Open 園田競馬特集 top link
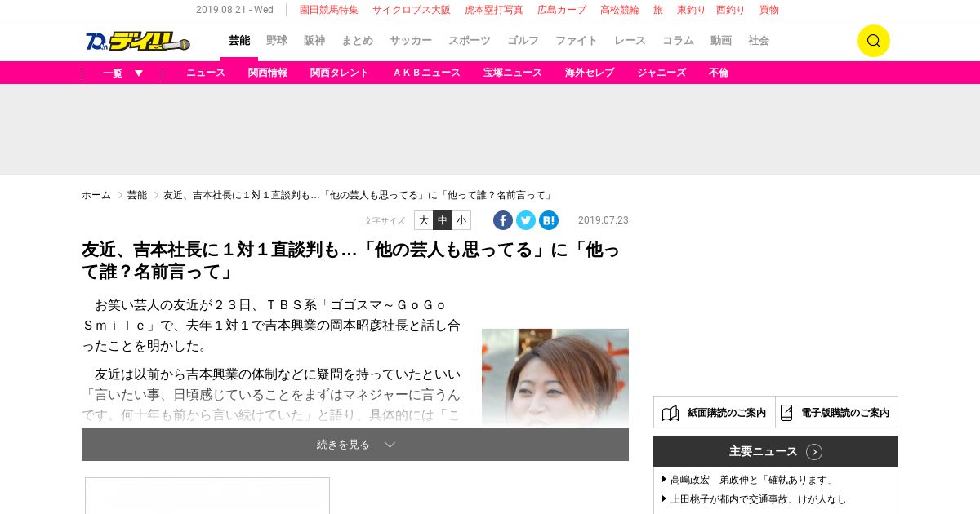Screen dimensions: 980x514 (329, 10)
